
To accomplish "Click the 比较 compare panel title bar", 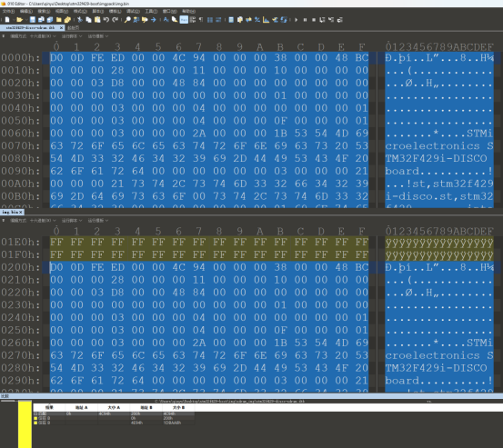I will pyautogui.click(x=251, y=396).
